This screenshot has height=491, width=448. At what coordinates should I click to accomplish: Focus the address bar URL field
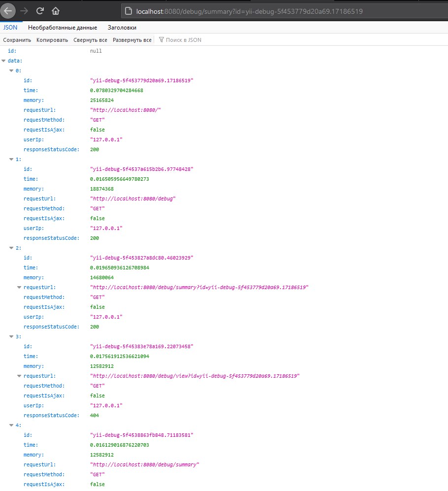284,11
